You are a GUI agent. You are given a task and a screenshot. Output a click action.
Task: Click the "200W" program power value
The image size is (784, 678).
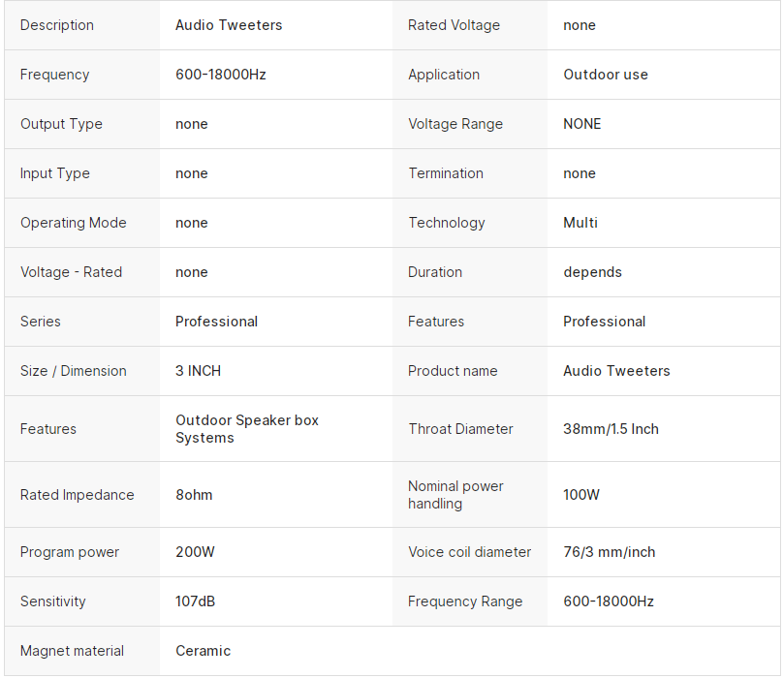pos(195,552)
